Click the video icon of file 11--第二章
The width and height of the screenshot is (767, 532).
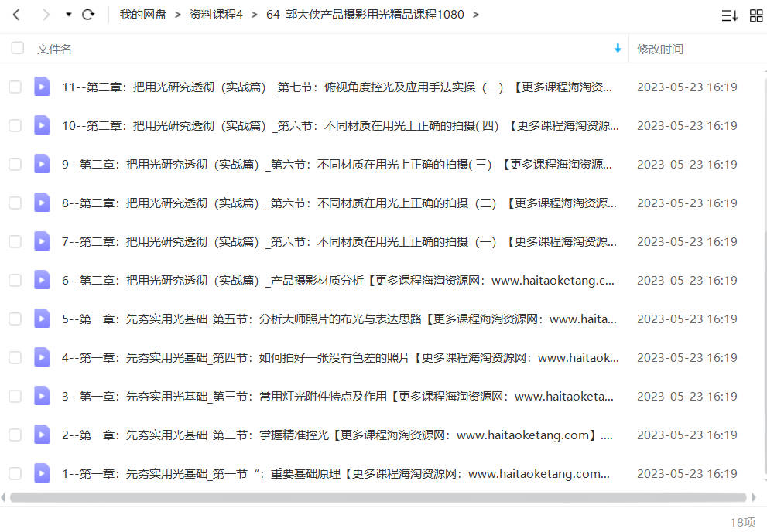[x=42, y=87]
